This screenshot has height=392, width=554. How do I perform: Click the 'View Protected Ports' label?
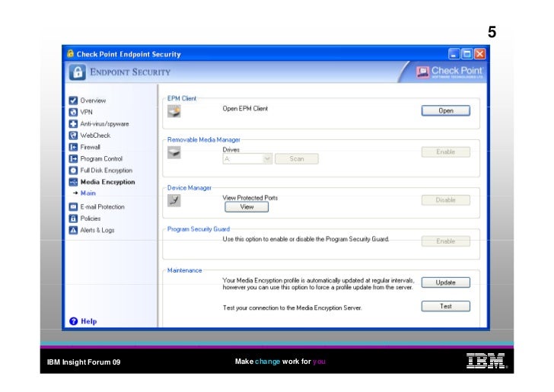[250, 198]
